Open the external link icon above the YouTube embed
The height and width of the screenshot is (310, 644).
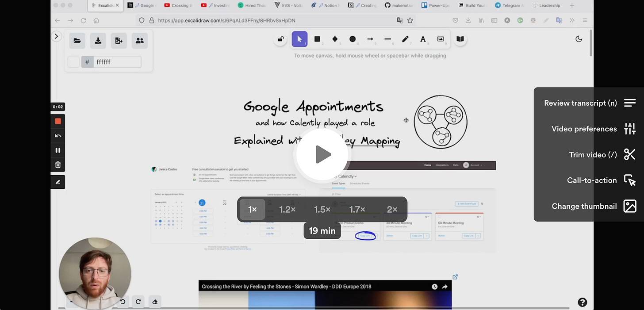455,277
